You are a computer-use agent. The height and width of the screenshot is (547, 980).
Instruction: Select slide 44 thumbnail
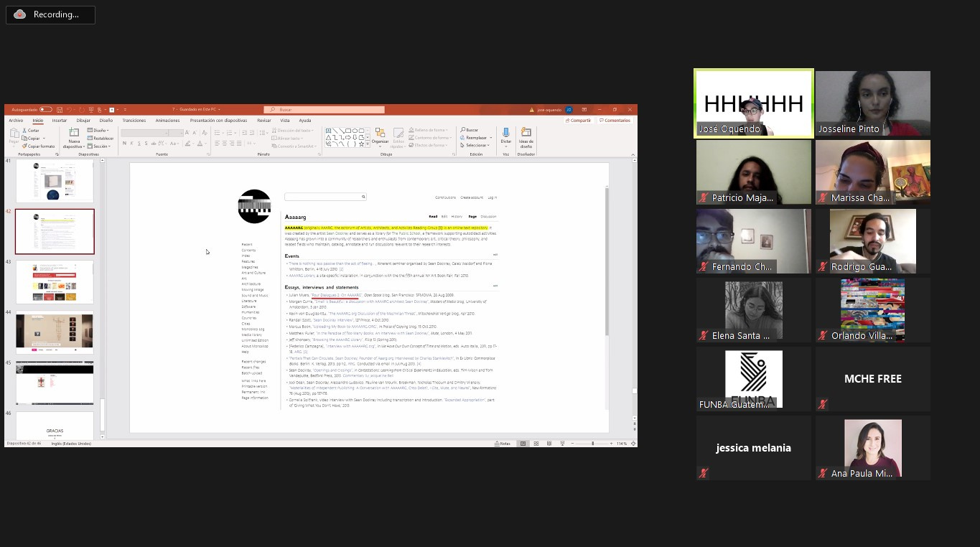coord(55,332)
